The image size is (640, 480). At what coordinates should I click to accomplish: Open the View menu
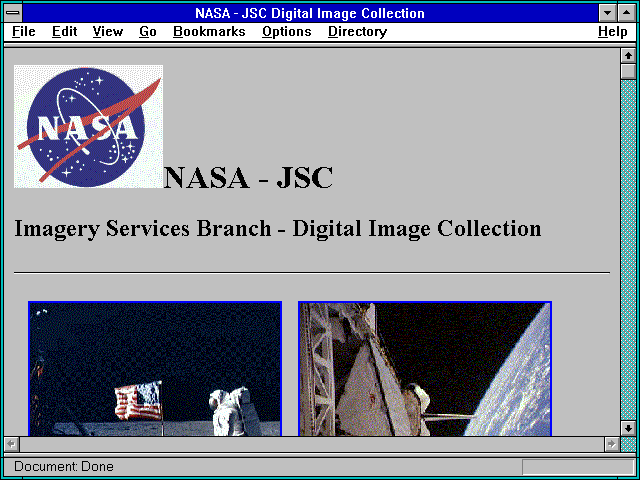pyautogui.click(x=108, y=32)
